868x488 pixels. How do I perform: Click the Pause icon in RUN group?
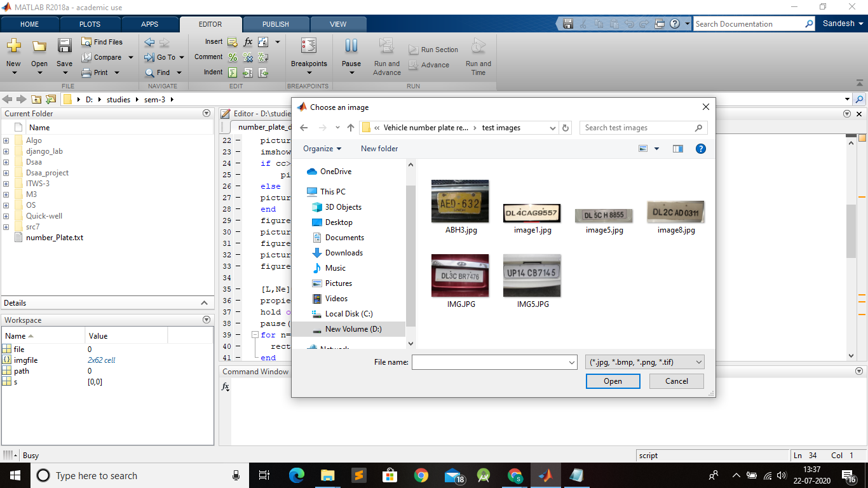[x=351, y=46]
